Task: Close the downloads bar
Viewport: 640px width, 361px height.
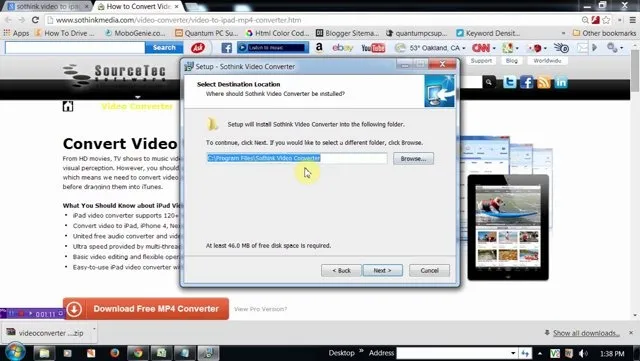Action: (631, 333)
